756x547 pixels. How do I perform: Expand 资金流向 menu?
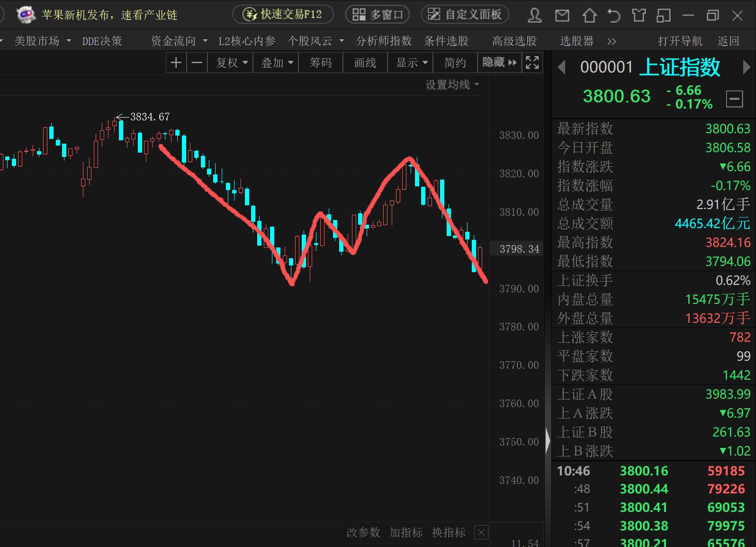coord(179,41)
